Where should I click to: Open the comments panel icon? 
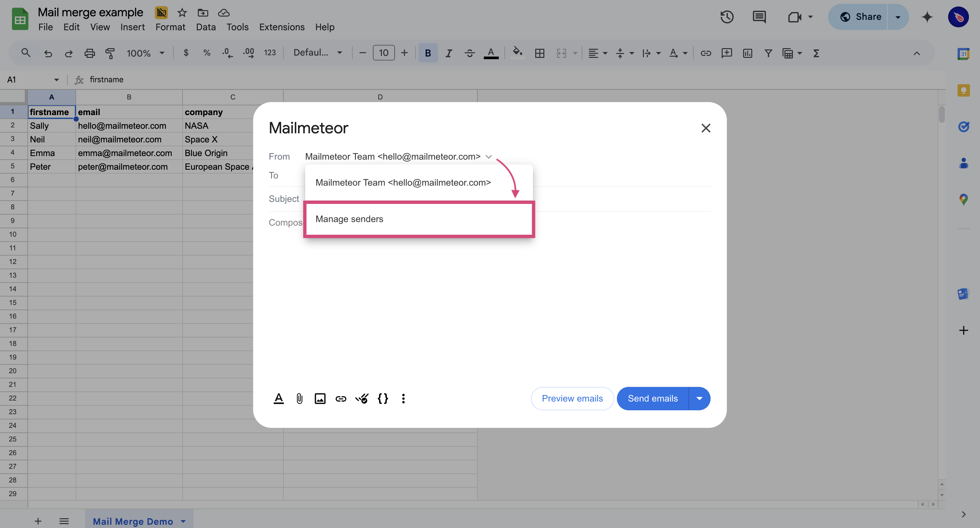(759, 17)
